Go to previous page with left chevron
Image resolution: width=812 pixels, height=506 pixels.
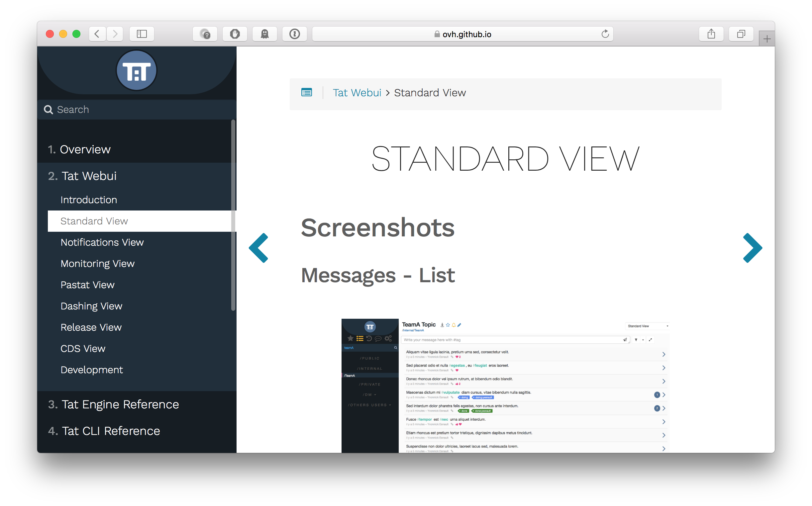(258, 248)
